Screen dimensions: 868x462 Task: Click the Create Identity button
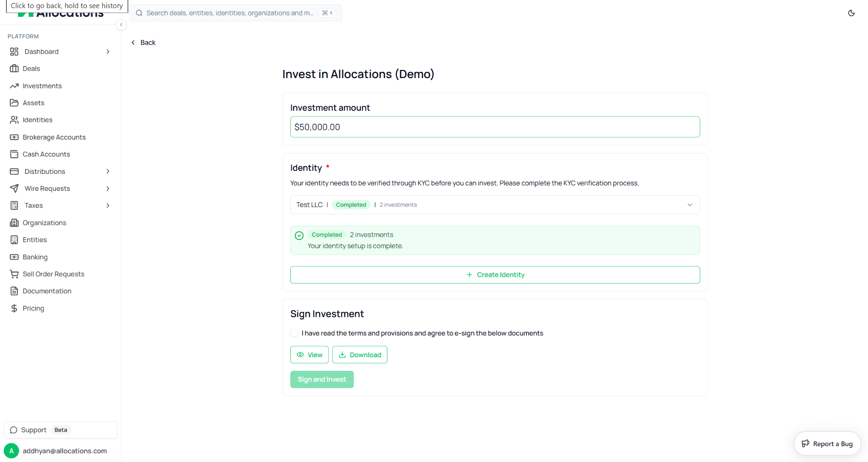(x=495, y=275)
